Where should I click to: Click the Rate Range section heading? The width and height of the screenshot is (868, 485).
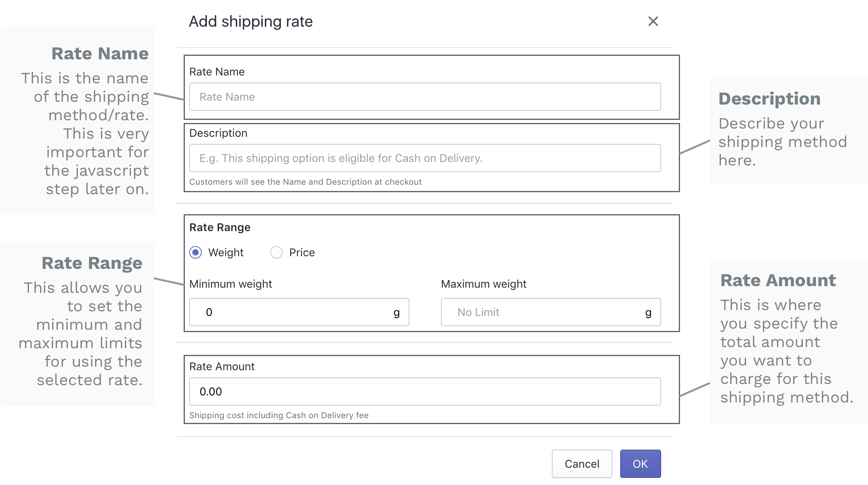pos(220,227)
